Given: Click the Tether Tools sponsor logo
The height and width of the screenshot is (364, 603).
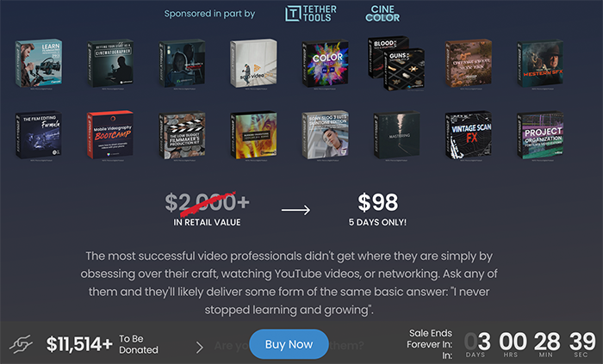Looking at the screenshot, I should pos(311,14).
